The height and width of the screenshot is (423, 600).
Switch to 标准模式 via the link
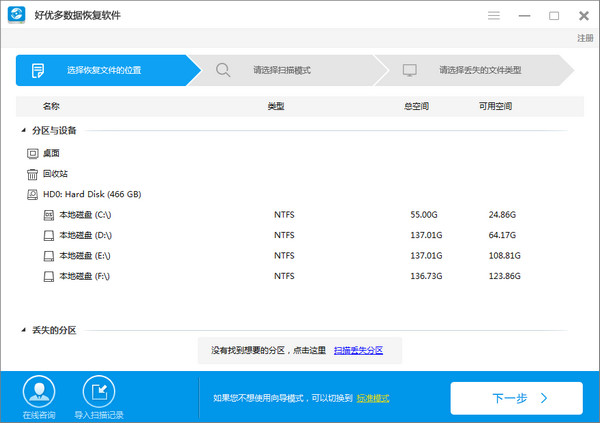pos(374,398)
